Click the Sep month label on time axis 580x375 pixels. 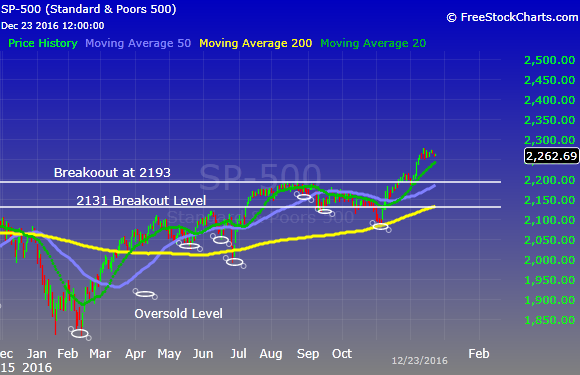308,354
